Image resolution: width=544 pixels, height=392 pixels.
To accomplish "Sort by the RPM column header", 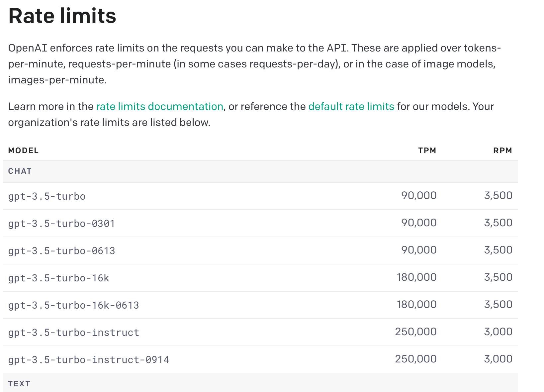I will 502,150.
